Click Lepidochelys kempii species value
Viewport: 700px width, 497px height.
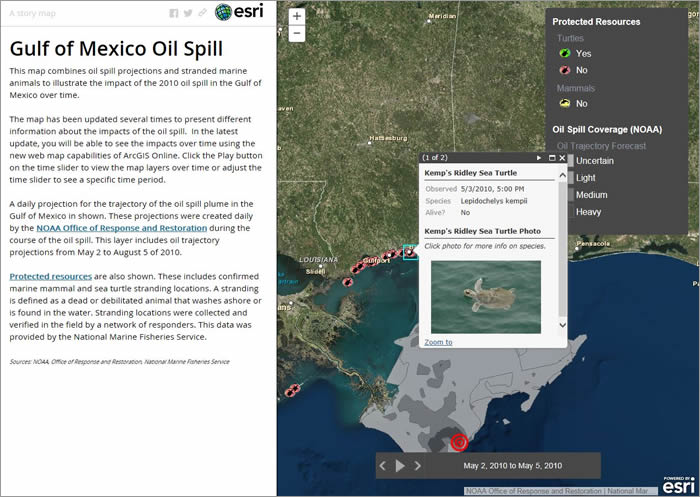coord(494,201)
